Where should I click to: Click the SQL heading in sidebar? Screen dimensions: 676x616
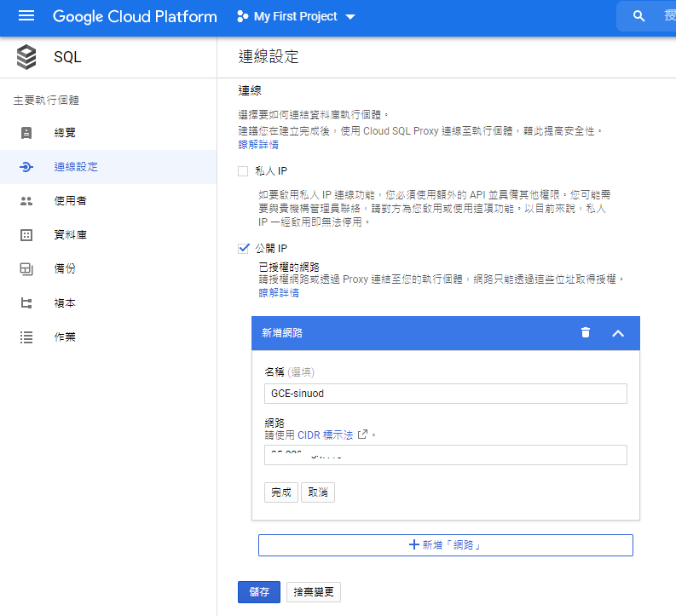click(67, 57)
